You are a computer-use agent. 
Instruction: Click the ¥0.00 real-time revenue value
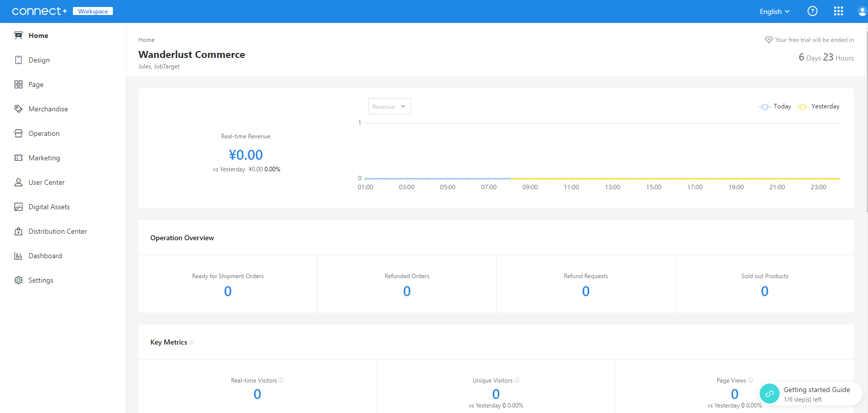[x=246, y=155]
